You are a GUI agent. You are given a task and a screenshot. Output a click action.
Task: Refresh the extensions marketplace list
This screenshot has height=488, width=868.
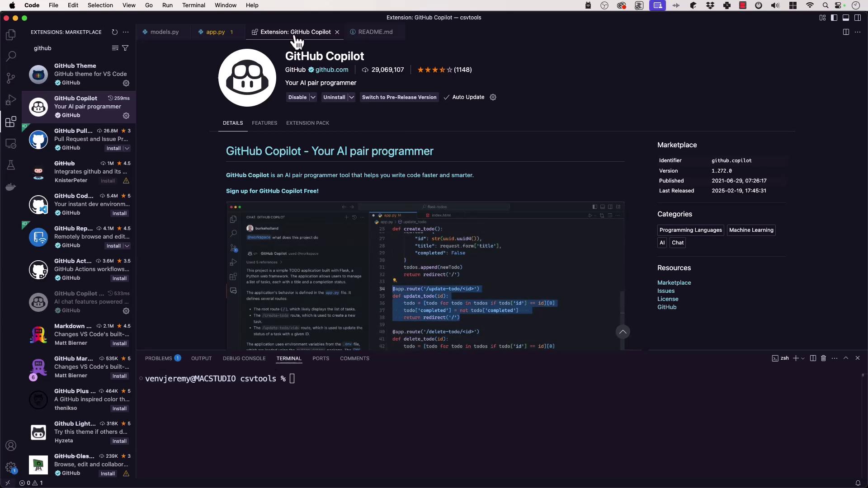[114, 32]
